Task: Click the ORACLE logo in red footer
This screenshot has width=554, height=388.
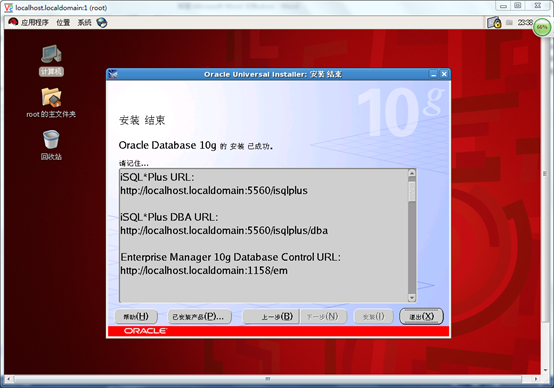Action: point(145,331)
